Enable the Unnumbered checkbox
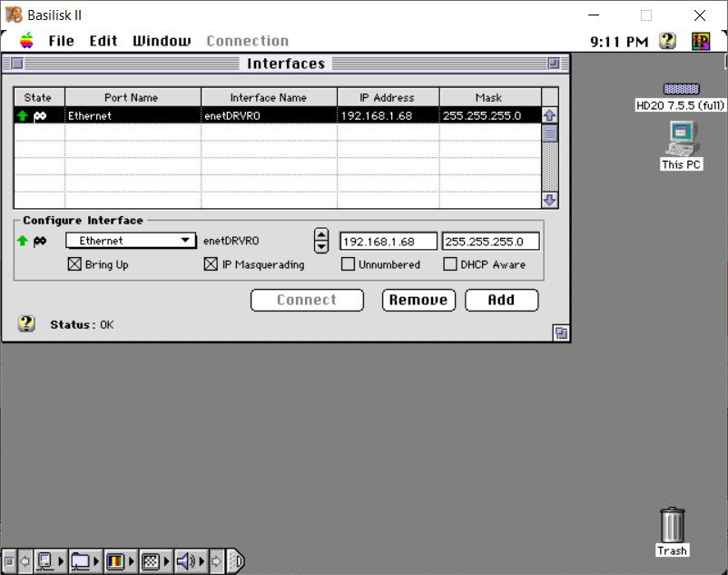Image resolution: width=728 pixels, height=575 pixels. pos(348,264)
